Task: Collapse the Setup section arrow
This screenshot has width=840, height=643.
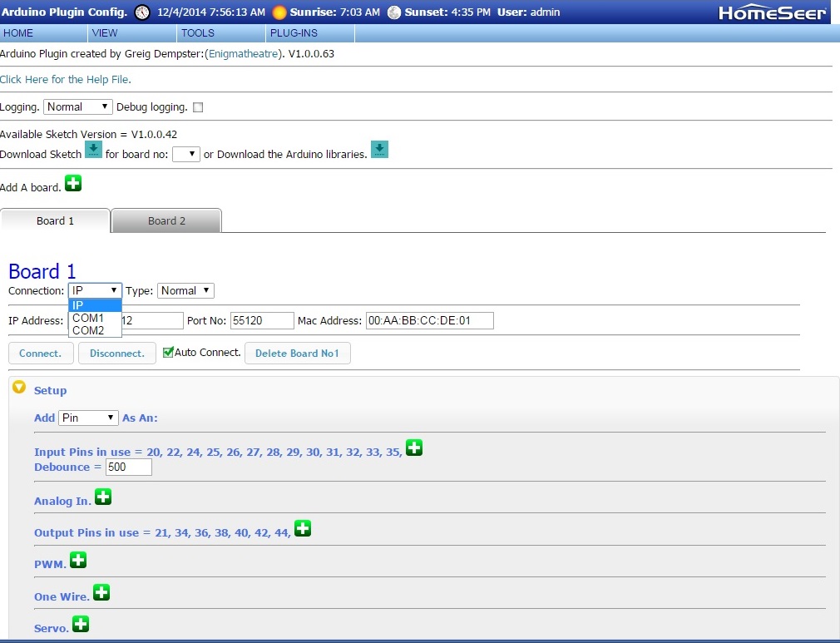Action: pos(19,387)
